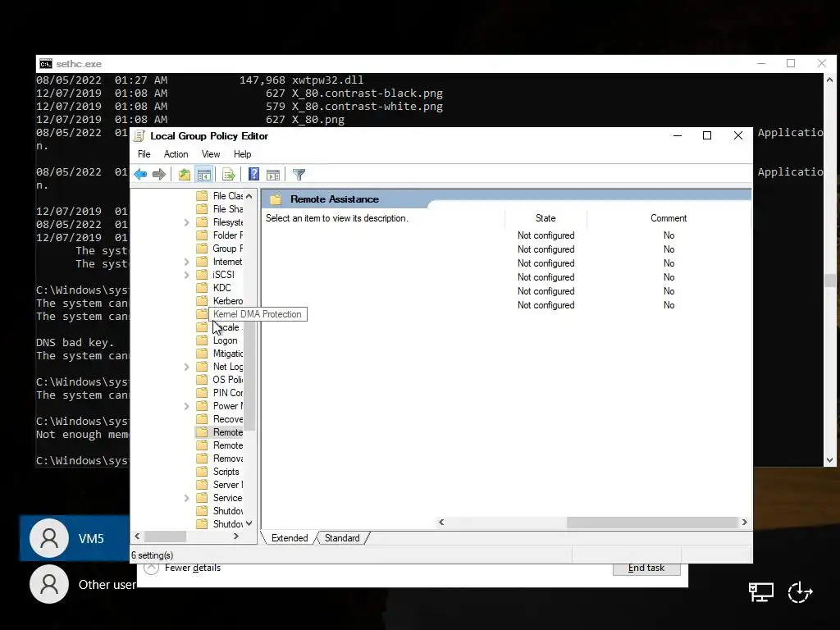Click the File Clas folder icon
This screenshot has height=630, width=840.
click(202, 195)
